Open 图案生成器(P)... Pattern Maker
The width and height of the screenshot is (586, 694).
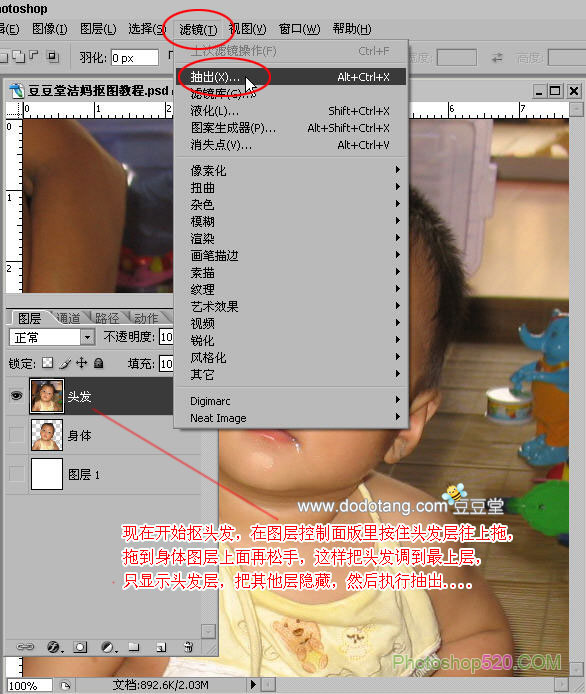pos(290,128)
